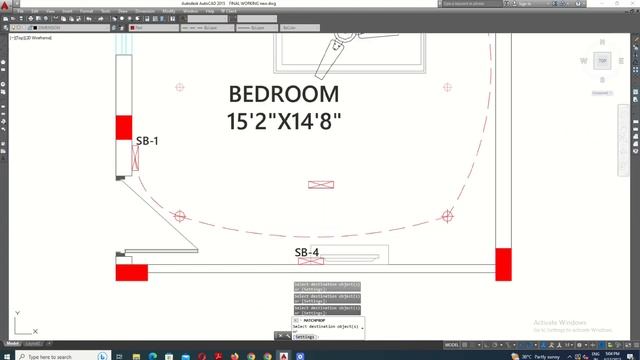640x360 pixels.
Task: Toggle MODEL space button in status bar
Action: tap(451, 345)
